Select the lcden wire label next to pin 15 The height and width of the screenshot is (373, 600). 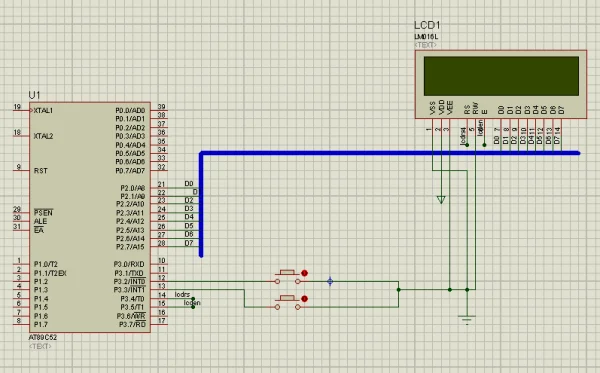(192, 303)
